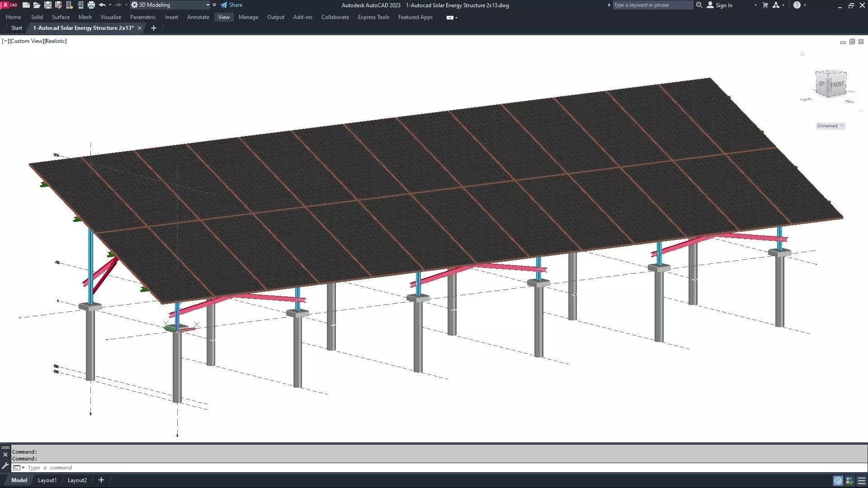This screenshot has width=868, height=488.
Task: Click the Open file folder icon
Action: pyautogui.click(x=37, y=5)
